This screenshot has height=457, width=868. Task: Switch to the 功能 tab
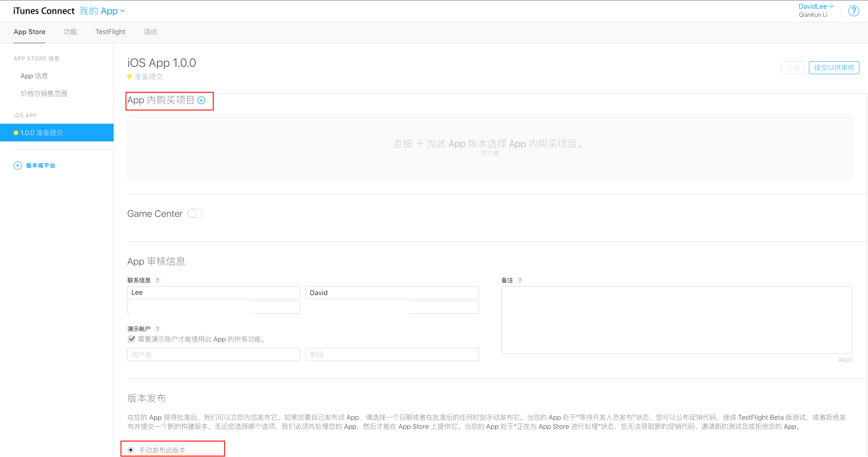[70, 32]
